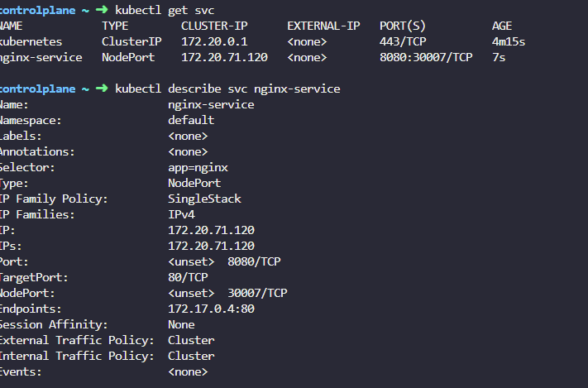Image resolution: width=588 pixels, height=388 pixels.
Task: Click the NodePort type in the table row
Action: click(128, 57)
